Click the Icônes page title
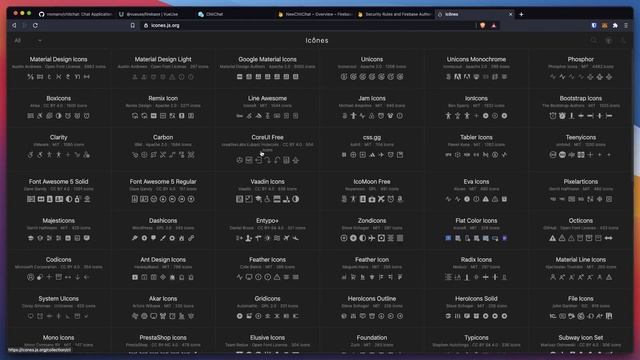The image size is (640, 360). click(317, 40)
